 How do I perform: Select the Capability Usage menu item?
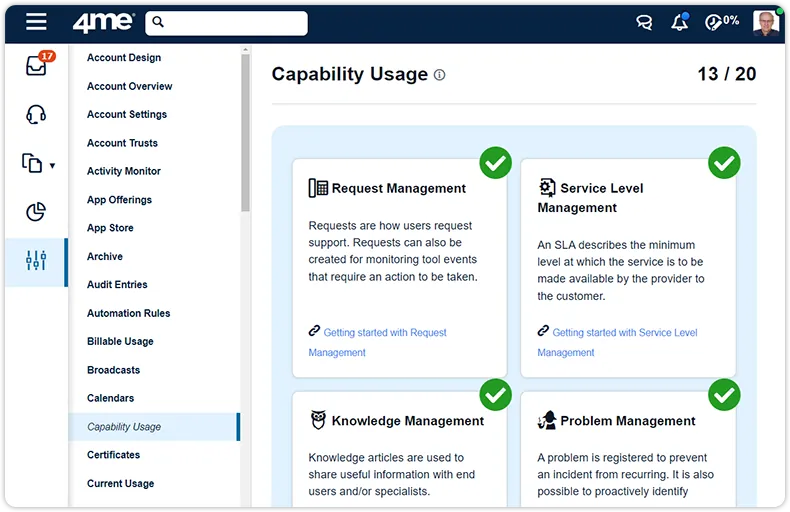(154, 427)
